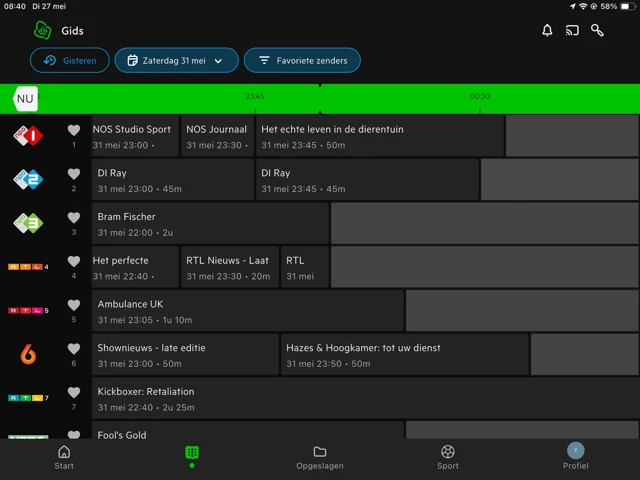640x480 pixels.
Task: Click the 00:30 timeline marker
Action: tap(480, 96)
